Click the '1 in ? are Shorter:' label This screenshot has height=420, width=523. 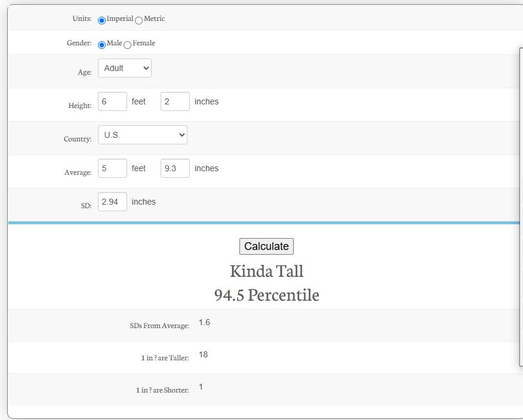pos(162,390)
